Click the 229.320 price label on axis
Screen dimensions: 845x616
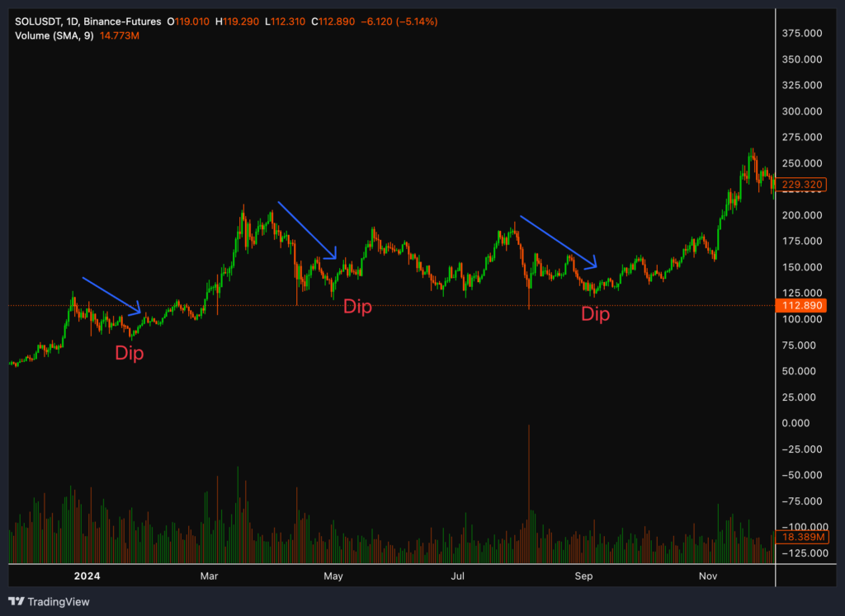801,186
